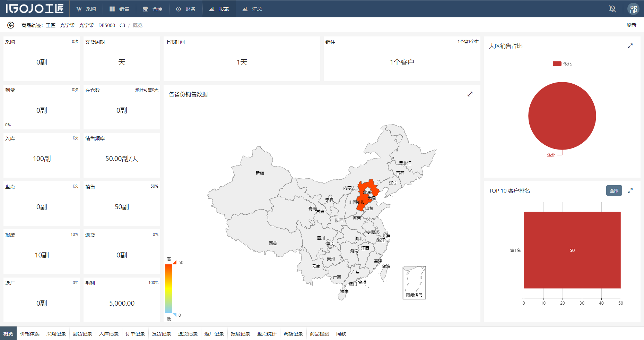Open the user avatar in top bar
Image resolution: width=644 pixels, height=340 pixels.
(x=633, y=9)
